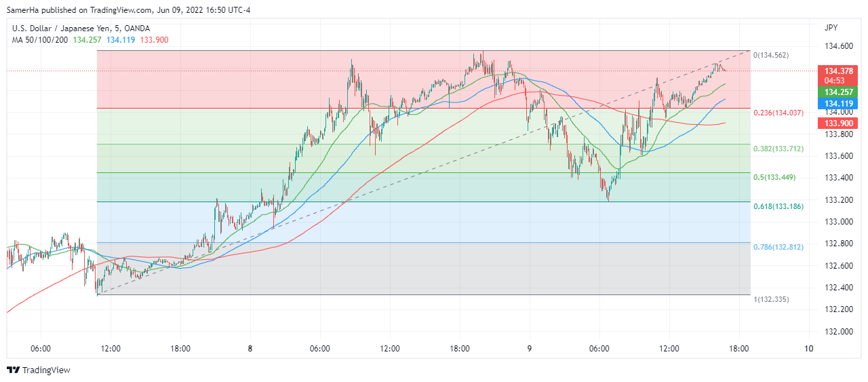Select the 0.618(133.186) Fibonacci level label

[x=778, y=206]
